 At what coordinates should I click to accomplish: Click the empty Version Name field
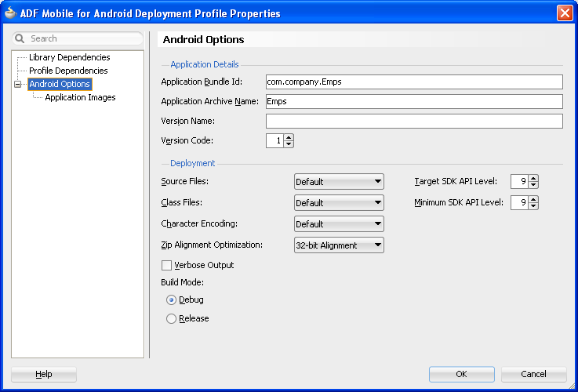click(414, 121)
